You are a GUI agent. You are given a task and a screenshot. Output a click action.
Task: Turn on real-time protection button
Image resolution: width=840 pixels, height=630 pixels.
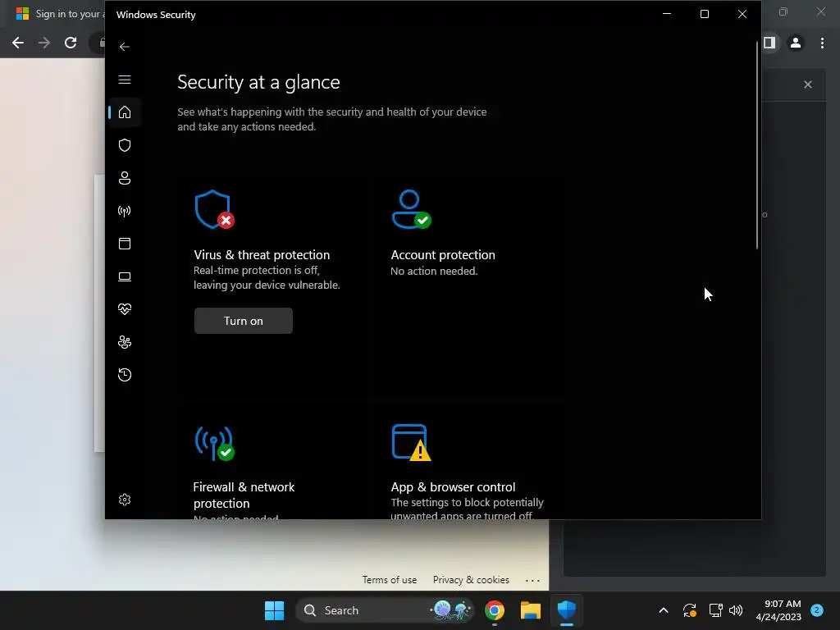coord(243,321)
